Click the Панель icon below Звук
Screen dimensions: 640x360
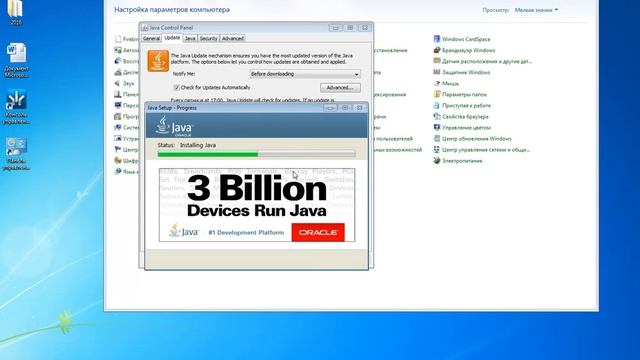[118, 94]
